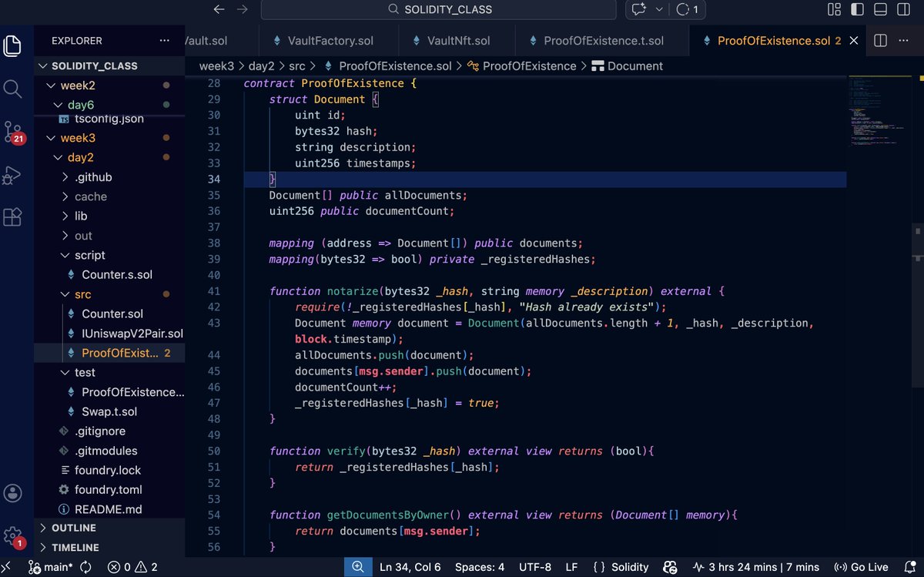Open Swap.t.sol test file

(109, 411)
